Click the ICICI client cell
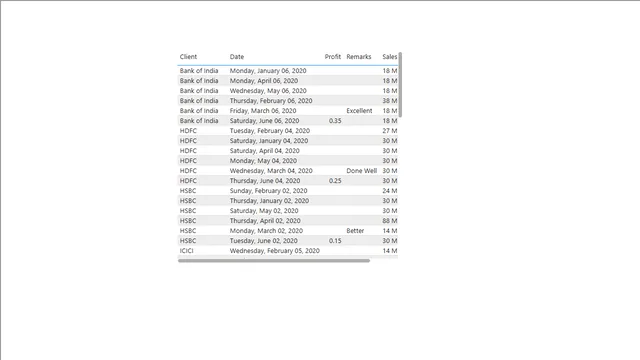640x360 pixels. [187, 251]
